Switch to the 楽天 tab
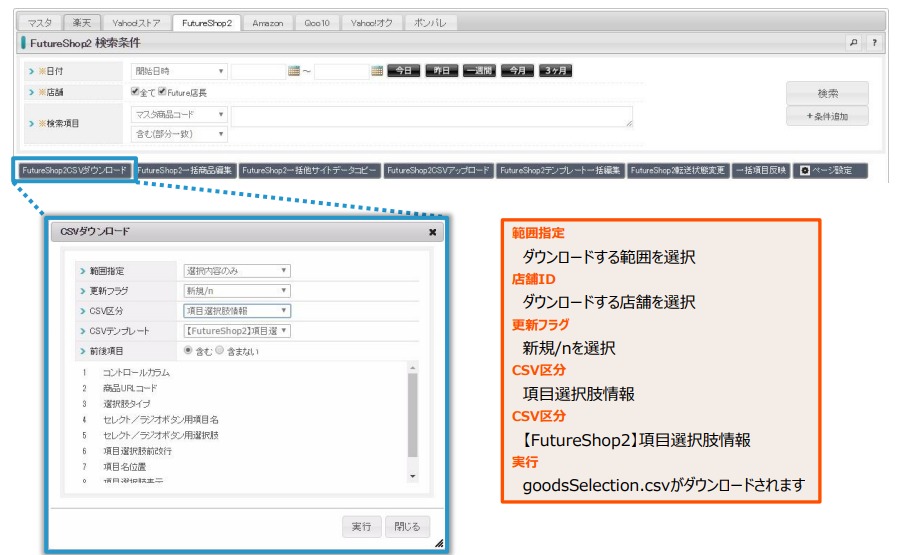The width and height of the screenshot is (902, 555). click(x=82, y=23)
